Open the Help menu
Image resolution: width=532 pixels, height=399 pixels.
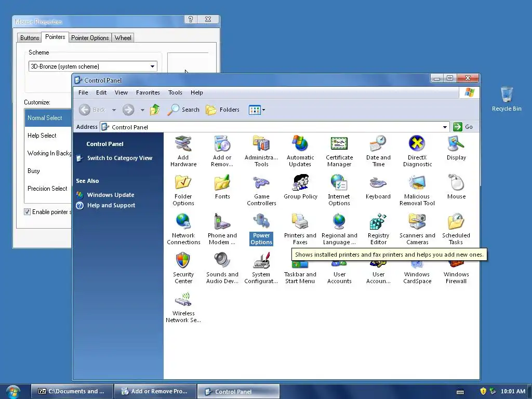(x=196, y=92)
